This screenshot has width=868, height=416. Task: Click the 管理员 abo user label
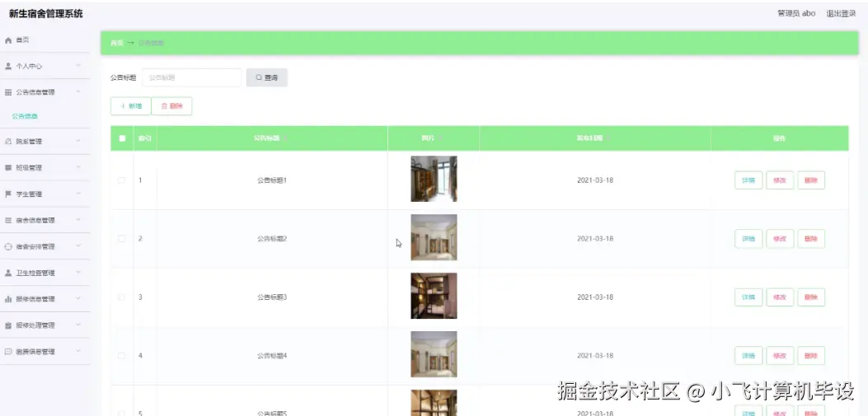coord(796,14)
